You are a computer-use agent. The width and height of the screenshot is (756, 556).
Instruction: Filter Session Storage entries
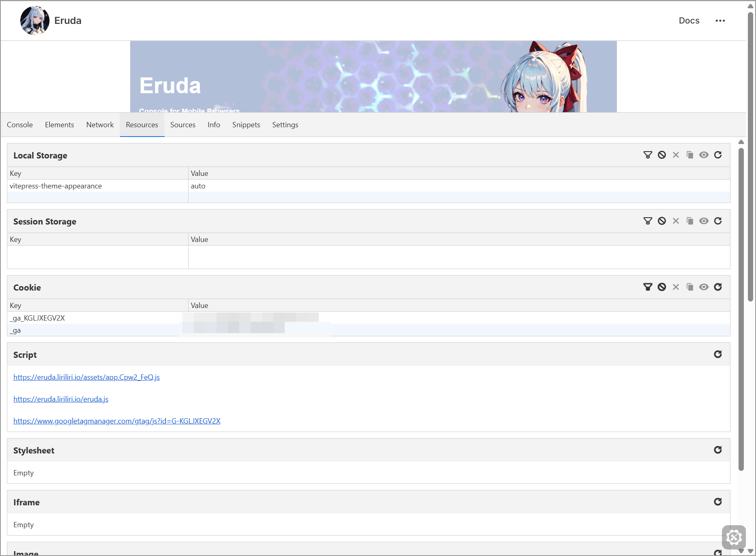click(648, 221)
